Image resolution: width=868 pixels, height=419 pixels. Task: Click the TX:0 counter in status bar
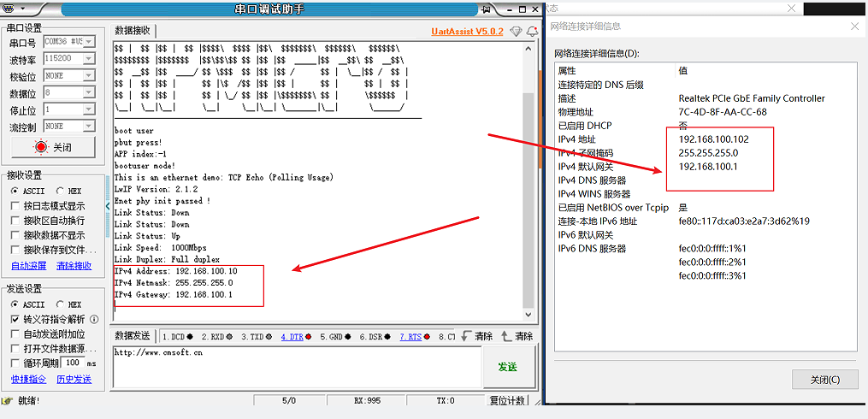pyautogui.click(x=446, y=401)
